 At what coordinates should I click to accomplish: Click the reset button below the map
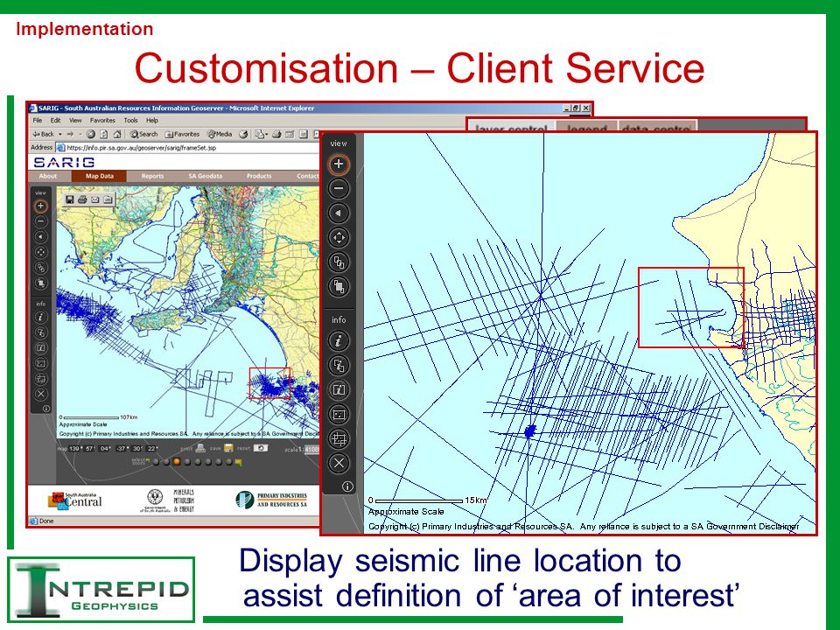coord(261,448)
